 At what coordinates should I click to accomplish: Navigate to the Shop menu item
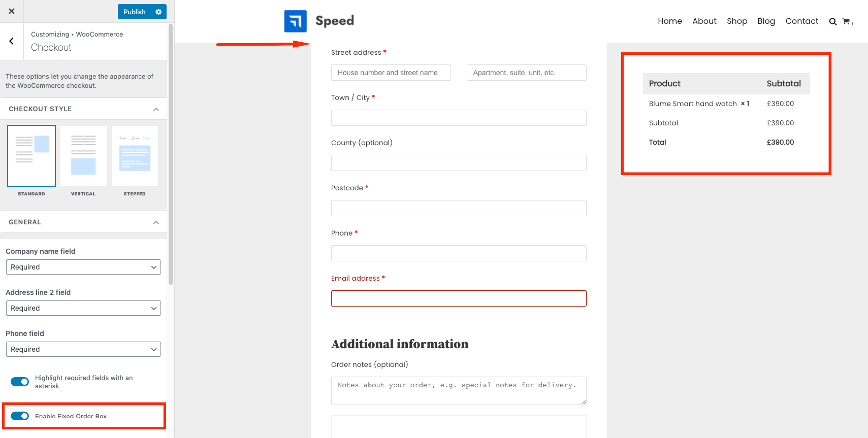(x=736, y=21)
